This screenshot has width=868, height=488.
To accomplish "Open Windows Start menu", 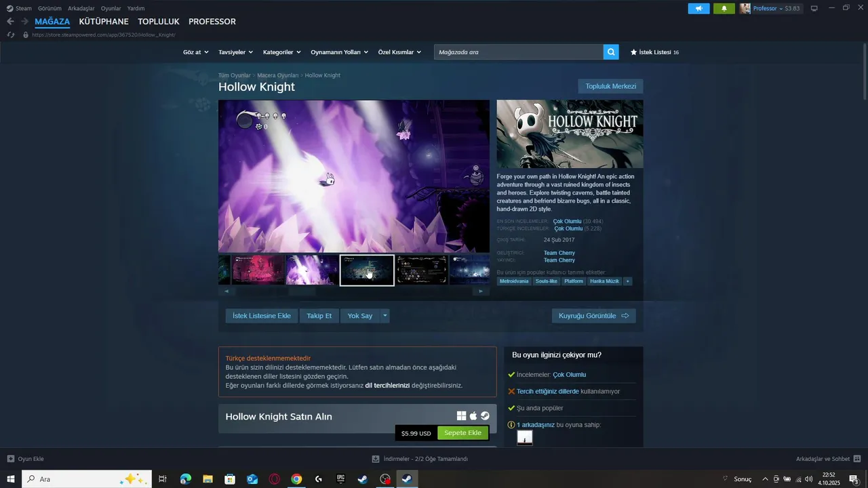I will tap(11, 479).
